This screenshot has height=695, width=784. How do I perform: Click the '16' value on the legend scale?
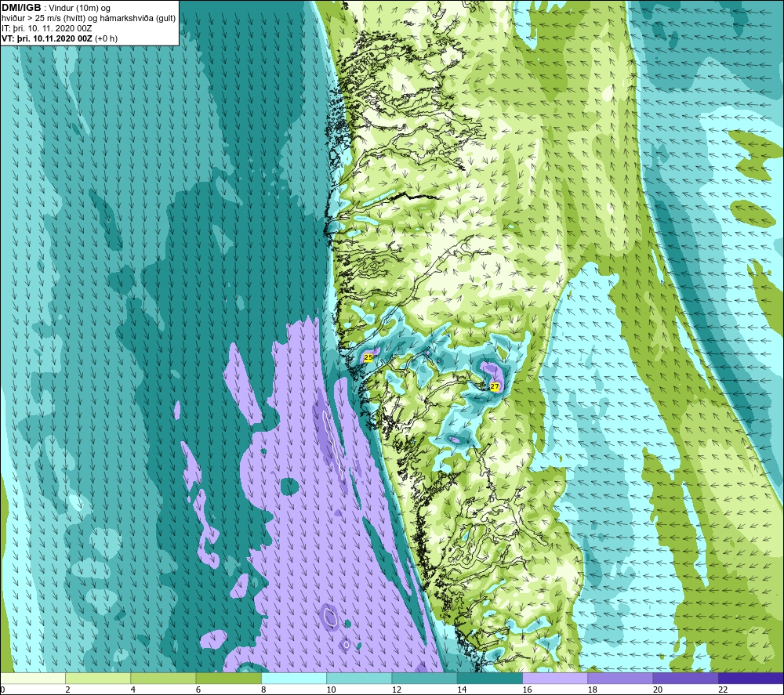click(527, 690)
